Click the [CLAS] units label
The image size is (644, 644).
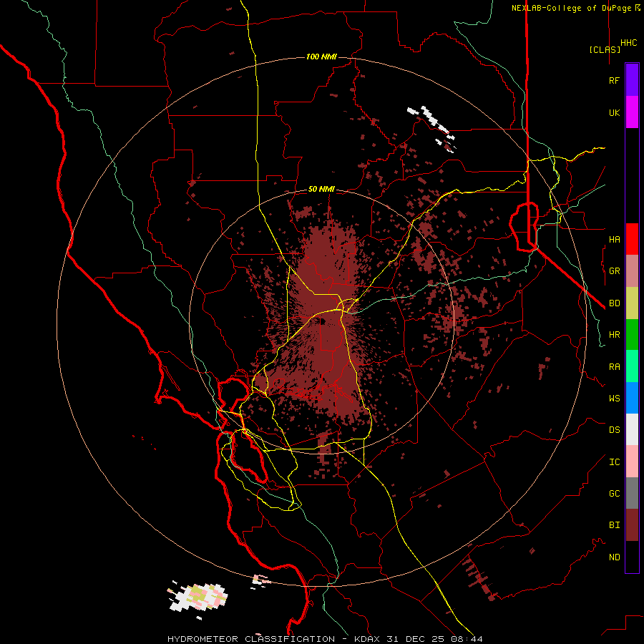click(605, 50)
